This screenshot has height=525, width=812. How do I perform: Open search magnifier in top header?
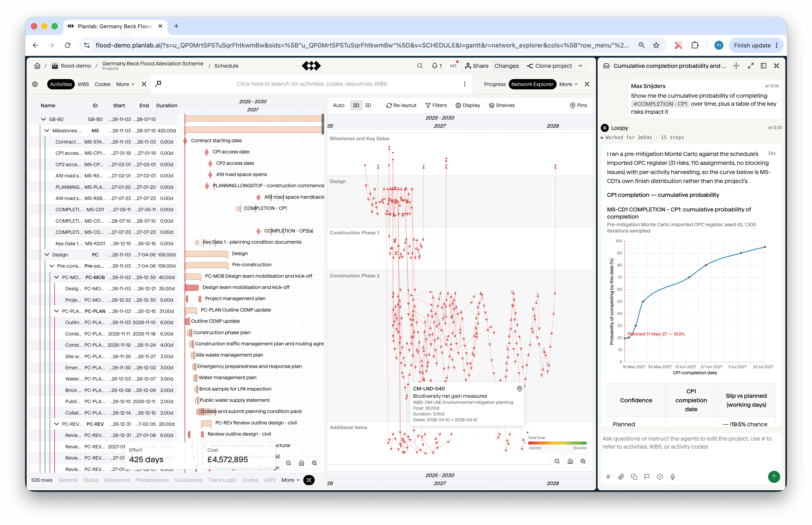[x=420, y=66]
